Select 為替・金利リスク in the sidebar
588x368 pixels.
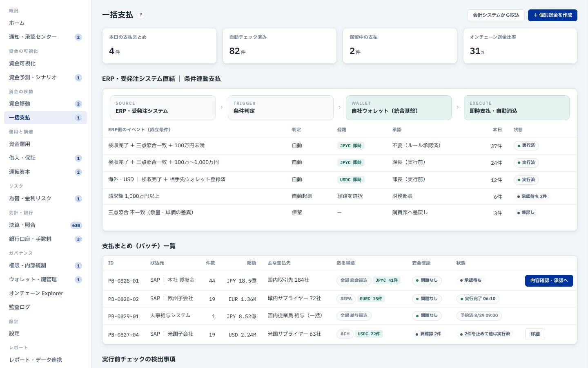coord(45,198)
